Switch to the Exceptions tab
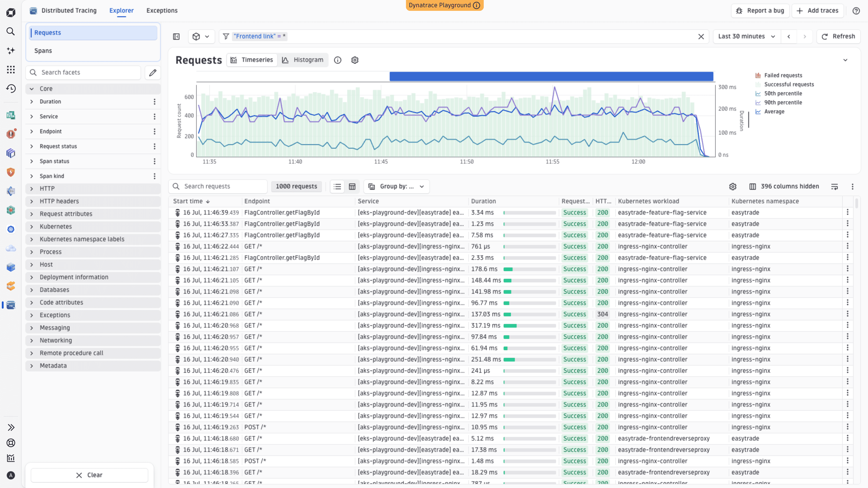Screen dimensions: 868x488 162,11
